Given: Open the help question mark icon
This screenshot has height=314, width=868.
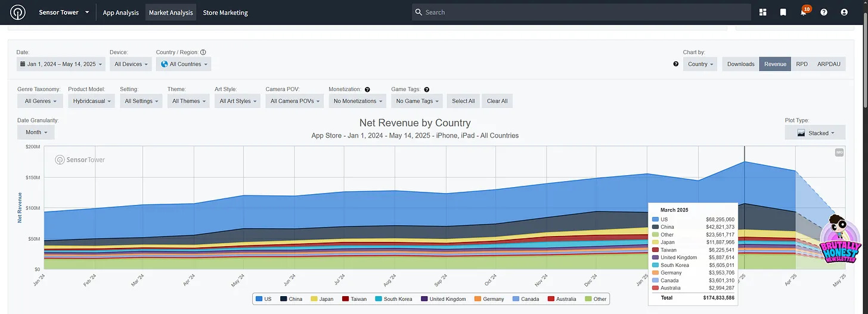Looking at the screenshot, I should tap(824, 13).
